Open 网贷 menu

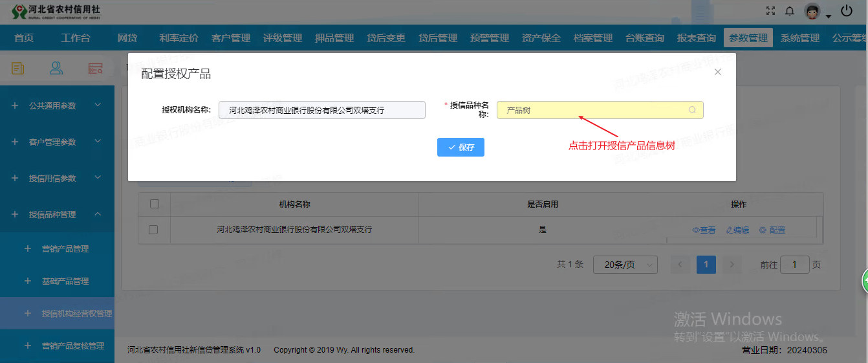[x=127, y=38]
